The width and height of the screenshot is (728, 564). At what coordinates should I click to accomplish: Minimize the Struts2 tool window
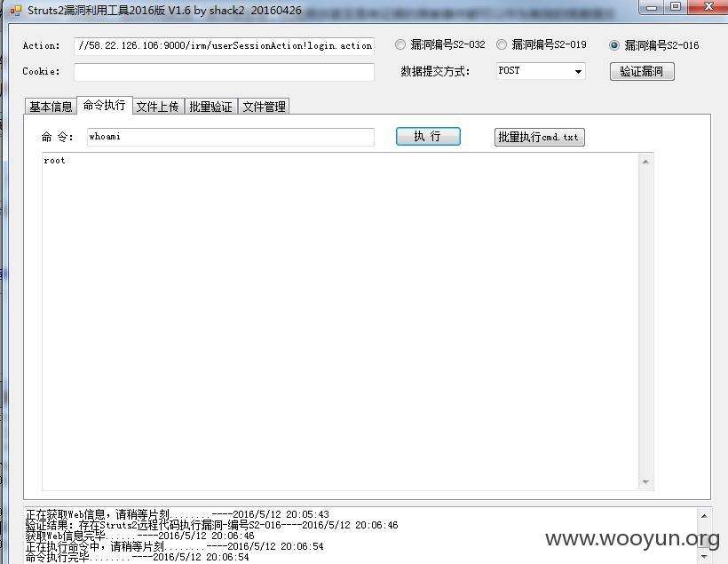(x=652, y=7)
